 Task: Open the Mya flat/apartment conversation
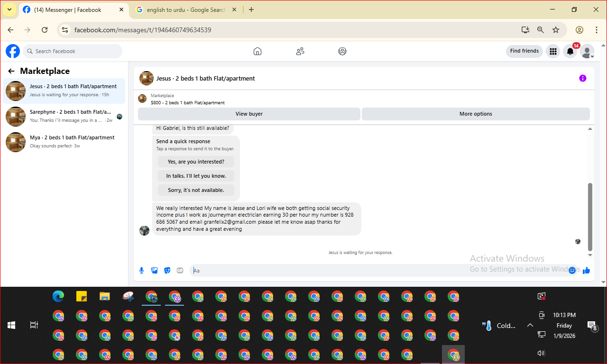(64, 142)
